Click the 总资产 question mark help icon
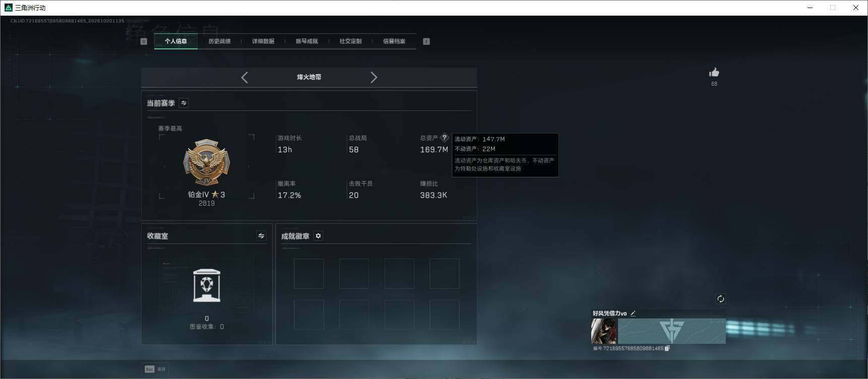The height and width of the screenshot is (379, 868). 444,138
